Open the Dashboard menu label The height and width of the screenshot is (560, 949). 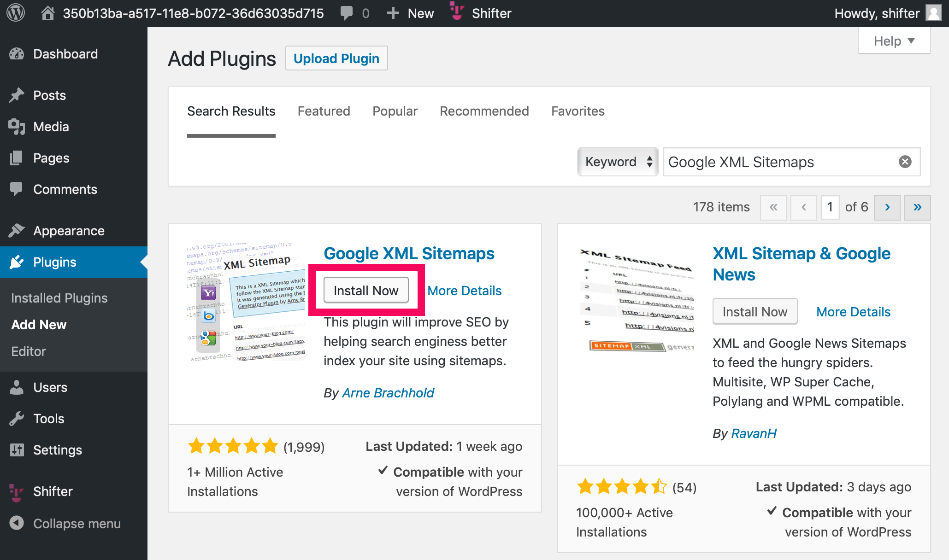65,54
